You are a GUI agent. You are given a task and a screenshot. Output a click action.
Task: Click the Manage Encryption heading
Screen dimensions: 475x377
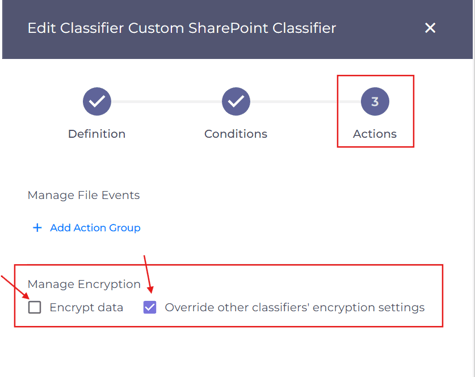coord(84,284)
